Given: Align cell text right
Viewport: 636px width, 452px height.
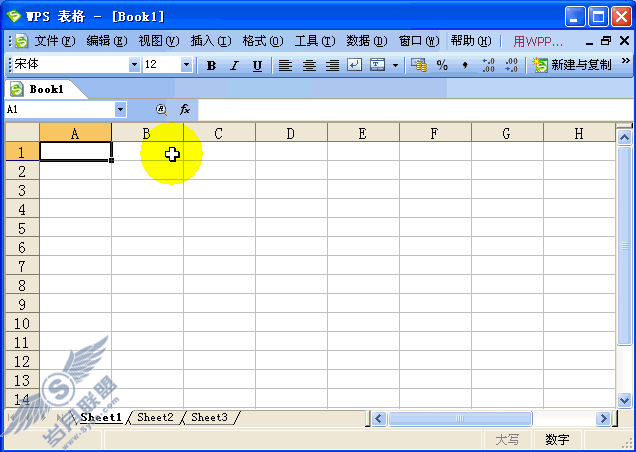Looking at the screenshot, I should tap(333, 65).
